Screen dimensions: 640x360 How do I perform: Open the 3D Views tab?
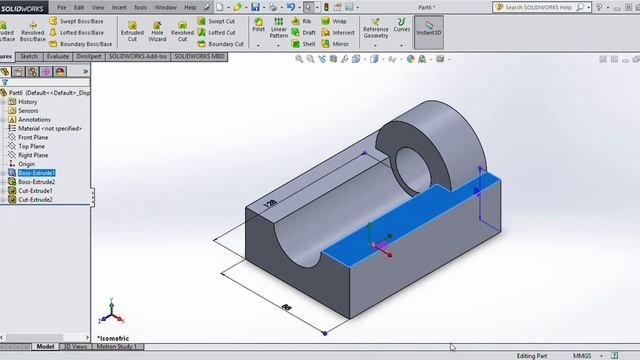point(75,347)
